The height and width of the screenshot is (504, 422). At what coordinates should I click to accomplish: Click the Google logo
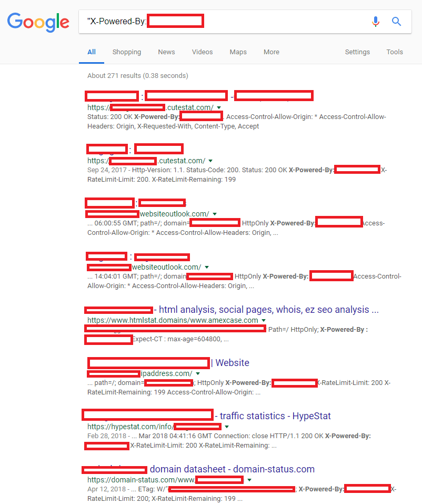coord(38,22)
